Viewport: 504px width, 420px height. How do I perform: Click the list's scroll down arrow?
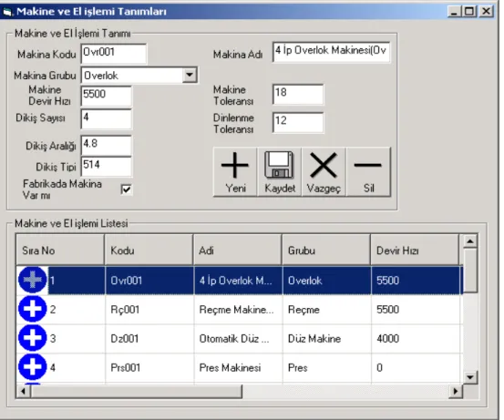click(470, 377)
